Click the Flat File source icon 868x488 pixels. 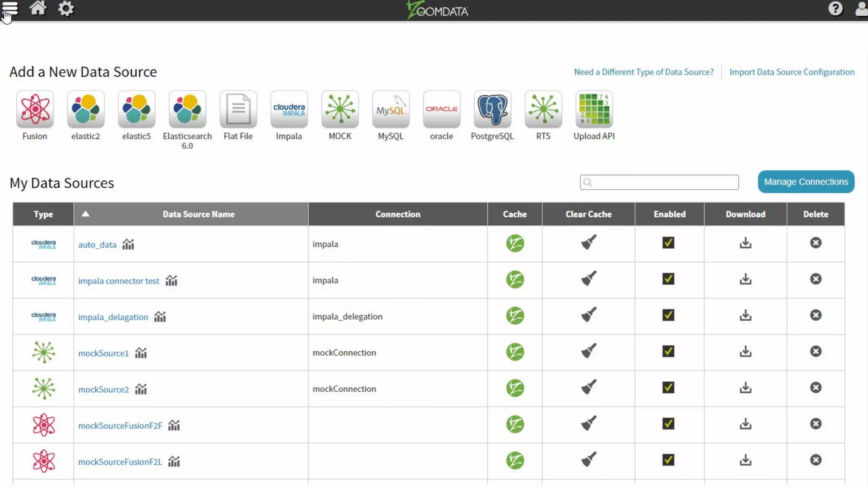tap(238, 109)
